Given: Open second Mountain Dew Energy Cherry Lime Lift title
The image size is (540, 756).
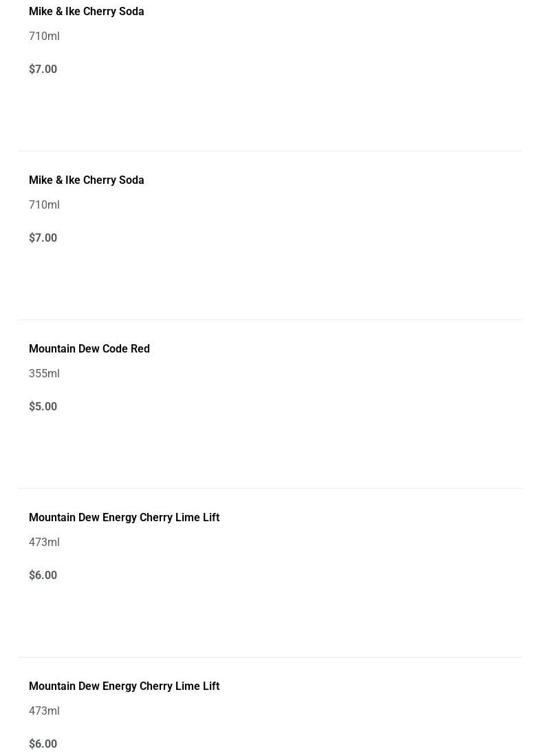Looking at the screenshot, I should [124, 686].
